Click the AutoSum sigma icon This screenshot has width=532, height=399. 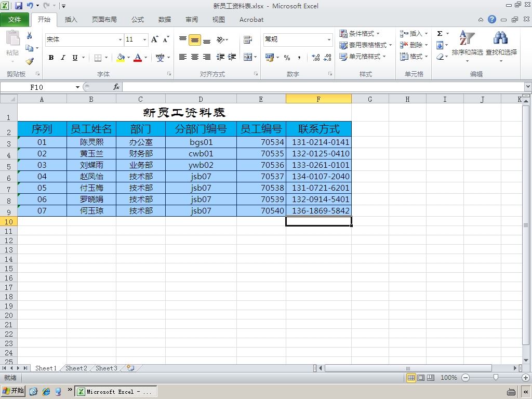coord(440,34)
